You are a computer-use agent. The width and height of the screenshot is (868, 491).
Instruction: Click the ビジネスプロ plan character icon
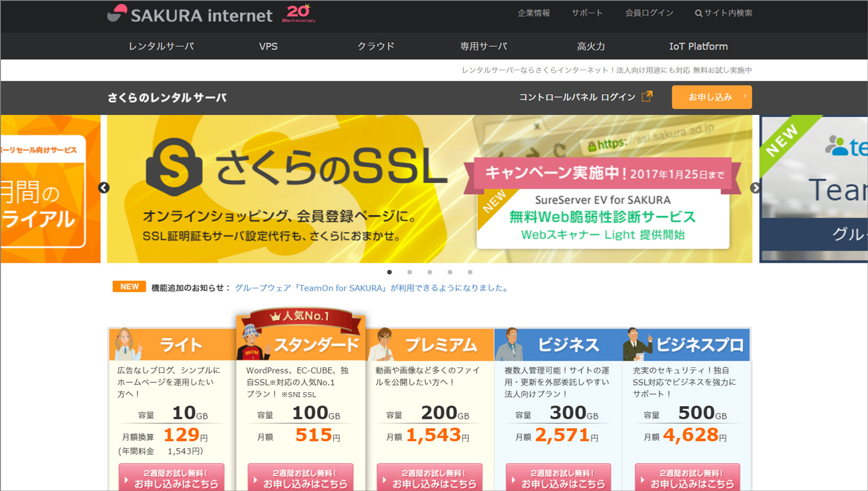[x=638, y=344]
